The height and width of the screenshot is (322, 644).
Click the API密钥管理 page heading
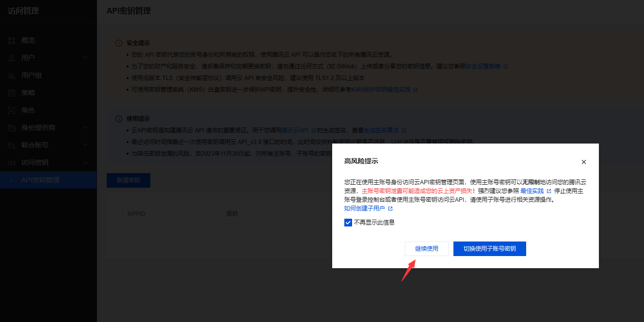pyautogui.click(x=129, y=11)
